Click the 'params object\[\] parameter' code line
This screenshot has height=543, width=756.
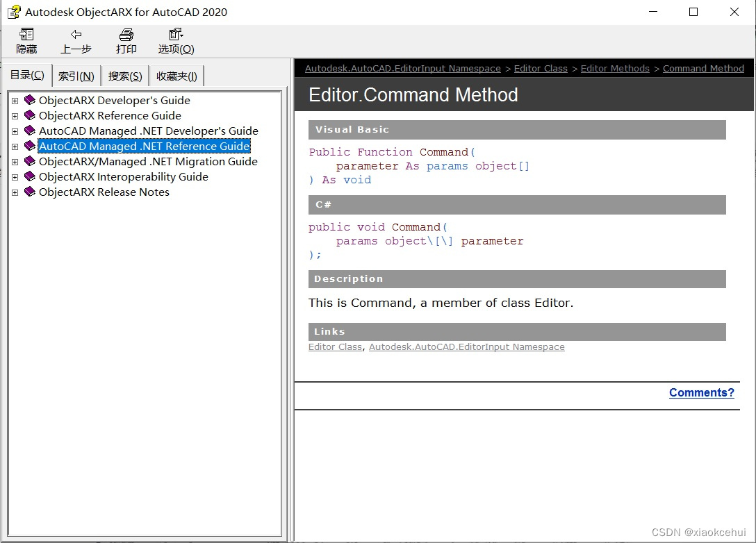[429, 241]
